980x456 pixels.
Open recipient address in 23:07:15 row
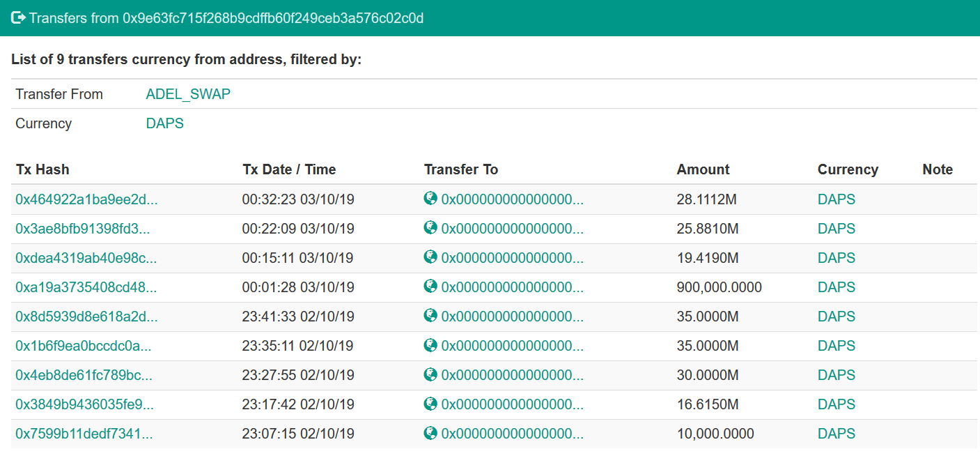(x=513, y=434)
